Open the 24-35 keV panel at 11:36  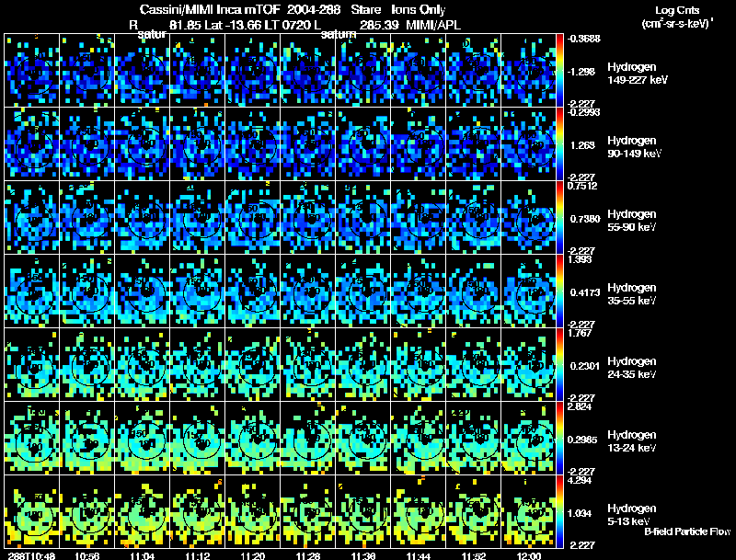363,365
